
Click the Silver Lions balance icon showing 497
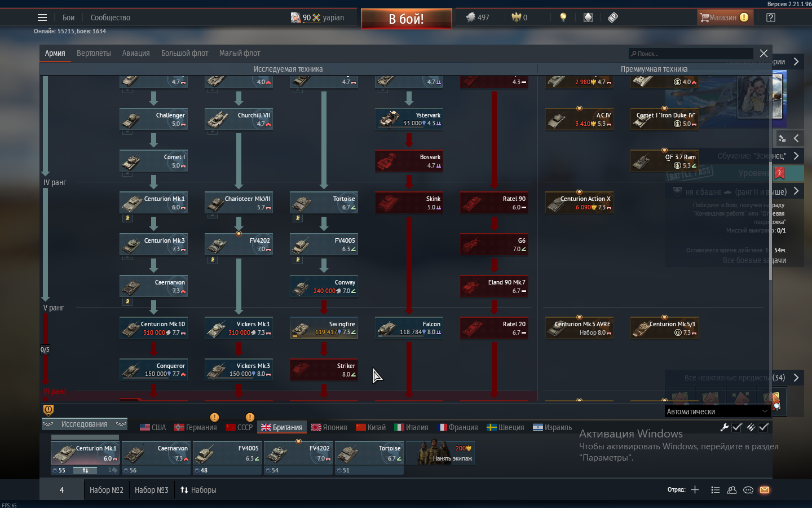(470, 17)
